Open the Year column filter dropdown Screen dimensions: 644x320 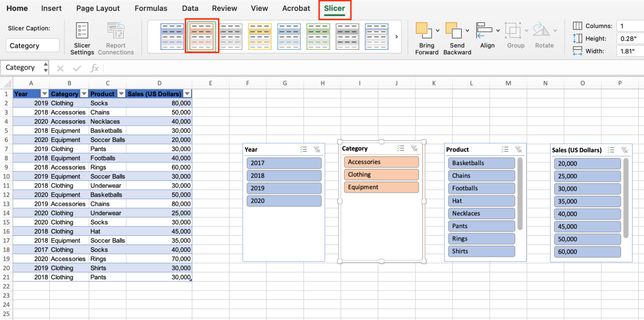coord(45,94)
